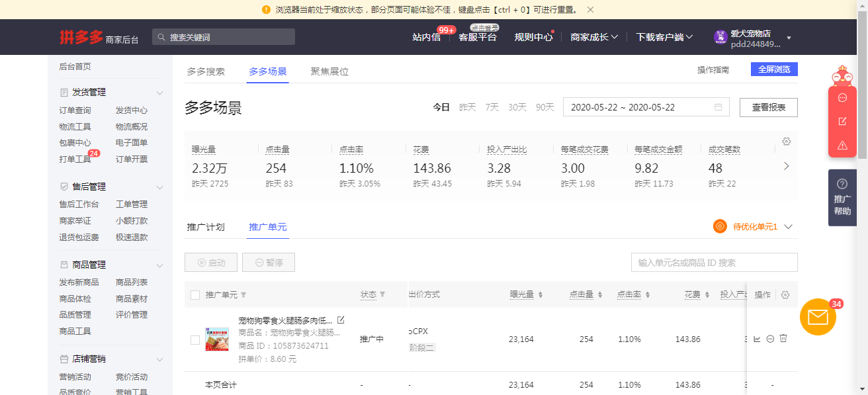Viewport: 868px width, 395px height.
Task: Open 发布新商品 in sidebar
Action: (x=79, y=283)
